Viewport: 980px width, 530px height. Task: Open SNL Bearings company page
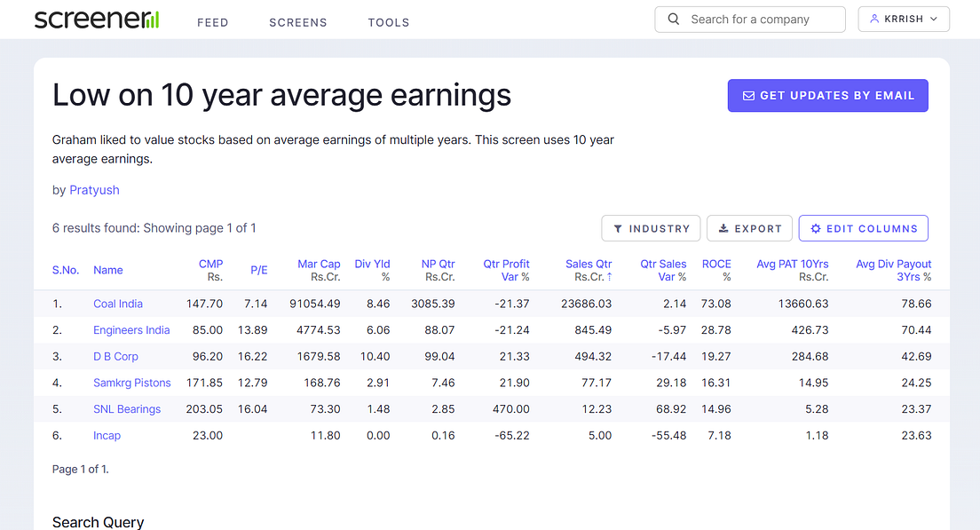pos(127,408)
